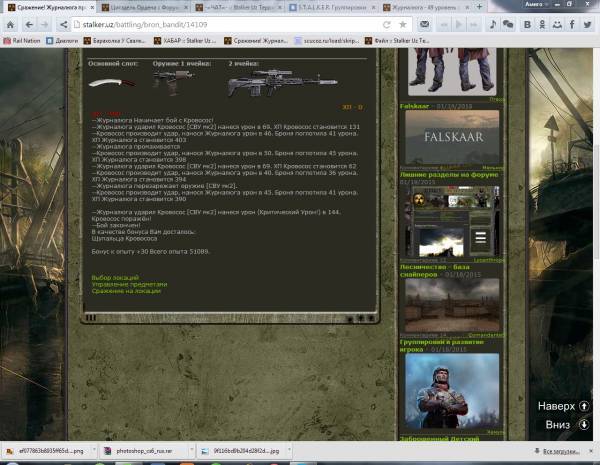Click the FALSKAAR thumbnail image

452,137
